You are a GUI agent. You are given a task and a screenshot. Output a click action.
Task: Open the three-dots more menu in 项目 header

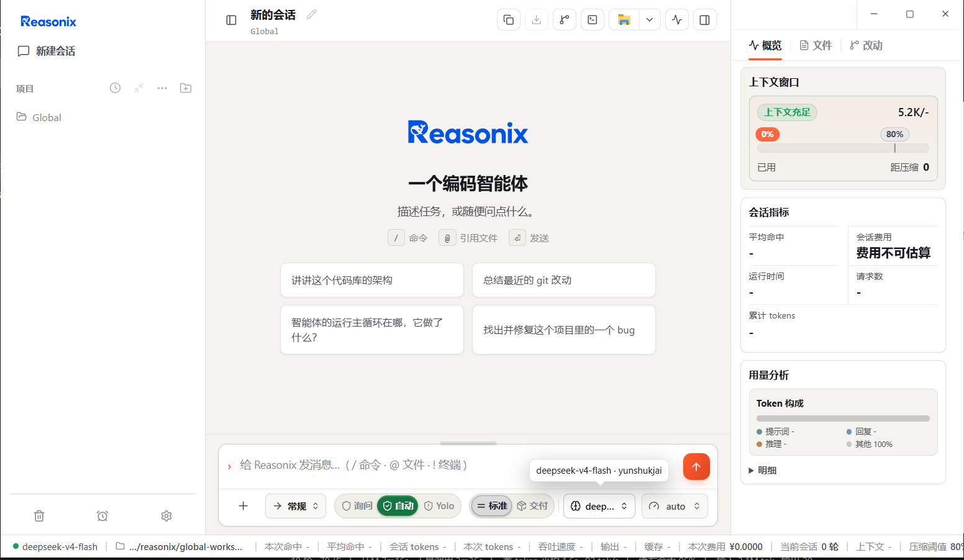click(x=162, y=88)
